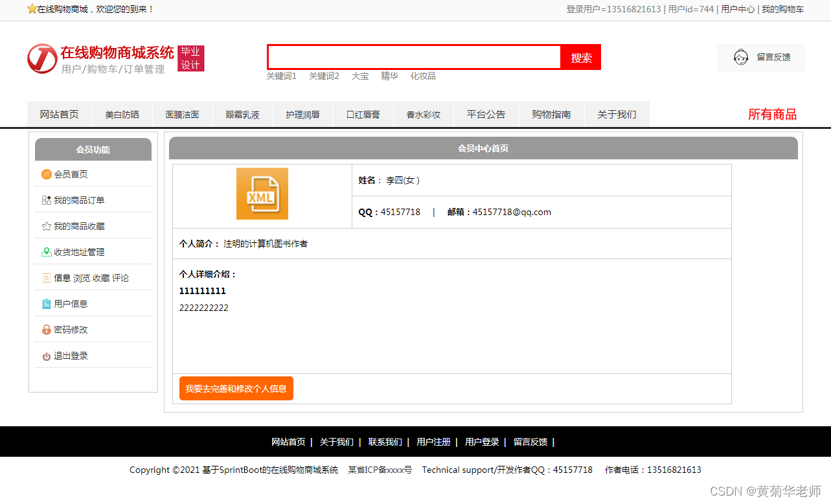This screenshot has width=831, height=504.
Task: Click the 关键词2 search suggestion
Action: point(324,76)
